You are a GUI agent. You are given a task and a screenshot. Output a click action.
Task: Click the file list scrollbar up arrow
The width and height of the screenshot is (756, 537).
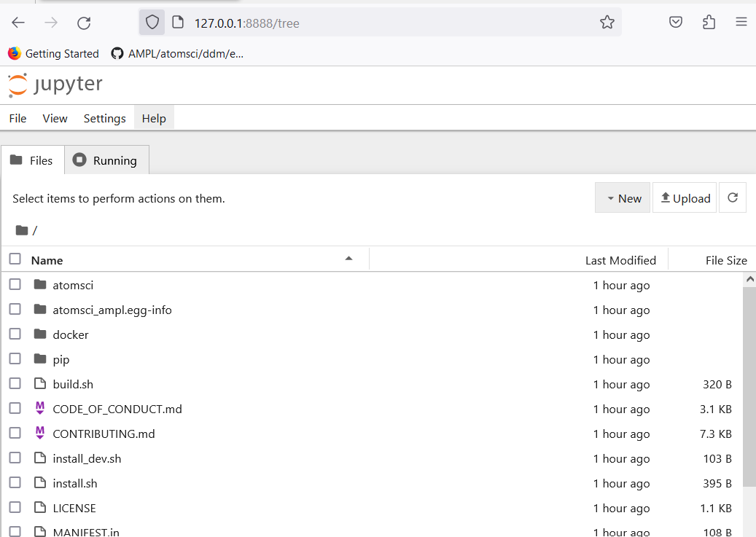click(x=749, y=279)
